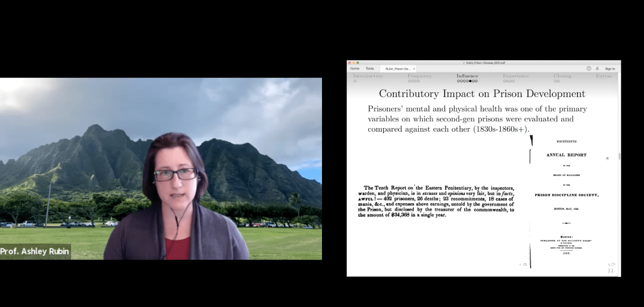Go to the Experience section
Image resolution: width=644 pixels, height=307 pixels.
[516, 76]
